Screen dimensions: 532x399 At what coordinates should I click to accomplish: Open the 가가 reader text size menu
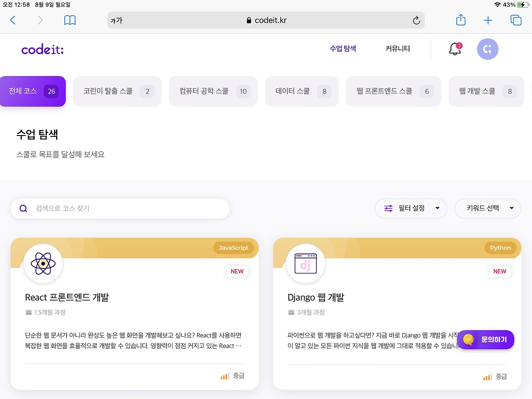pos(117,20)
